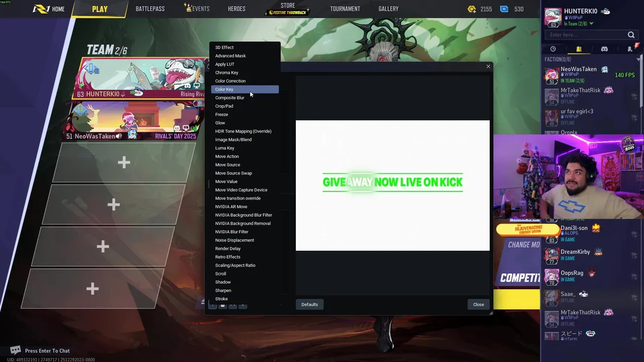The image size is (644, 362).
Task: Invite Dani3l-son using the flag icon
Action: click(634, 233)
